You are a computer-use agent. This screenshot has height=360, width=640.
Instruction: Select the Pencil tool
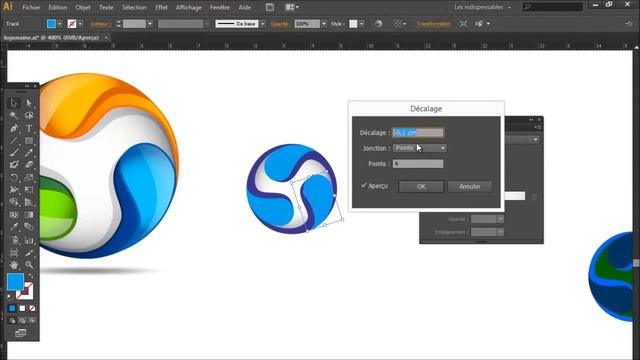click(x=29, y=153)
